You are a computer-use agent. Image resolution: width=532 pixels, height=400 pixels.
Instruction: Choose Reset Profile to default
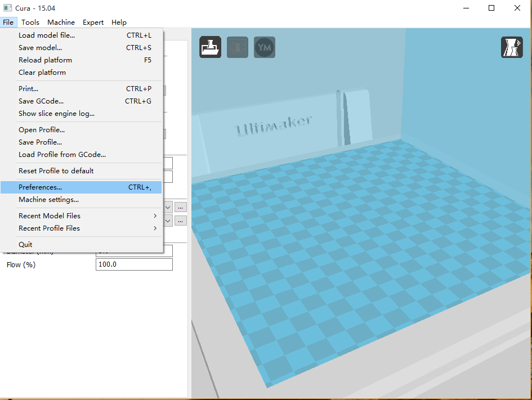pos(81,171)
